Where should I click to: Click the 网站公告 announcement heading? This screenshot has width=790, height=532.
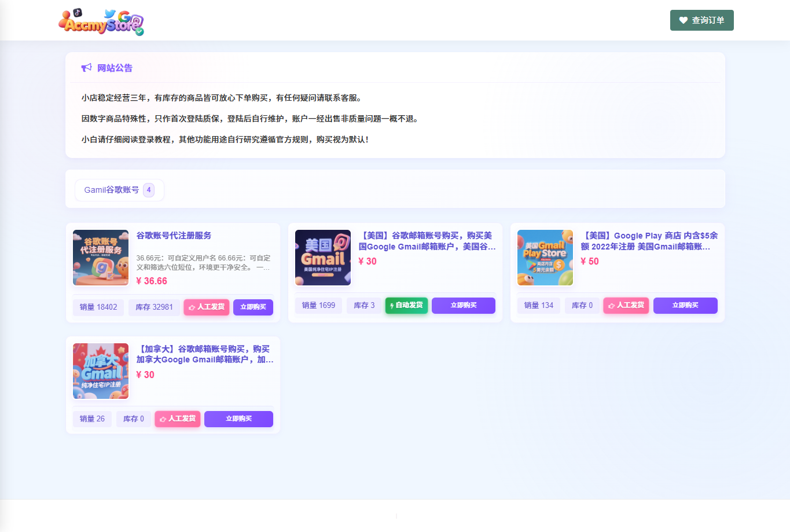point(115,68)
